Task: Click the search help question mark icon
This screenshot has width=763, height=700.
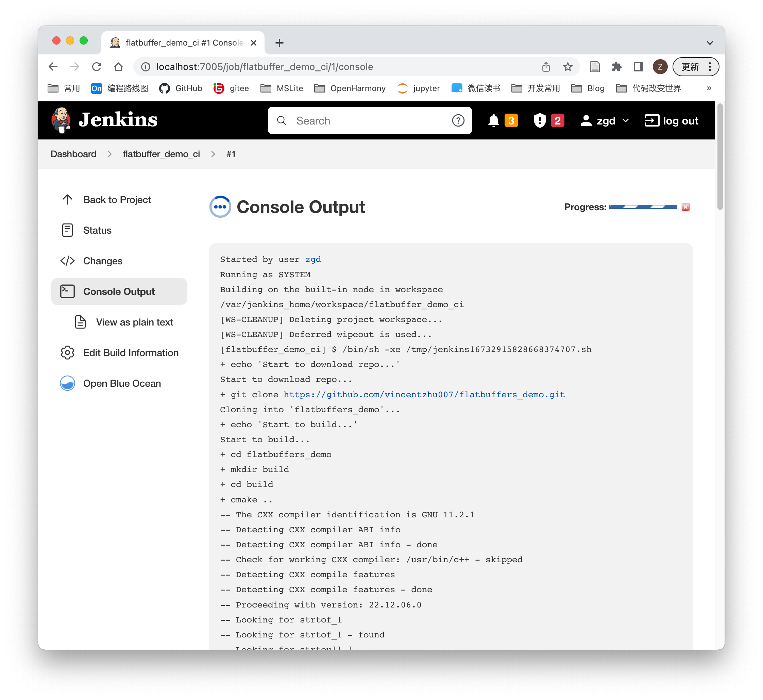Action: (458, 121)
